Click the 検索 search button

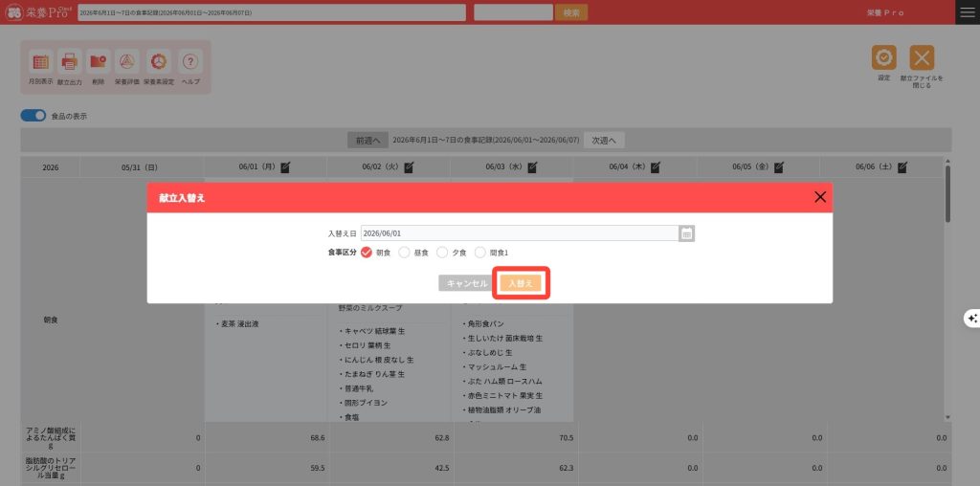pyautogui.click(x=571, y=12)
